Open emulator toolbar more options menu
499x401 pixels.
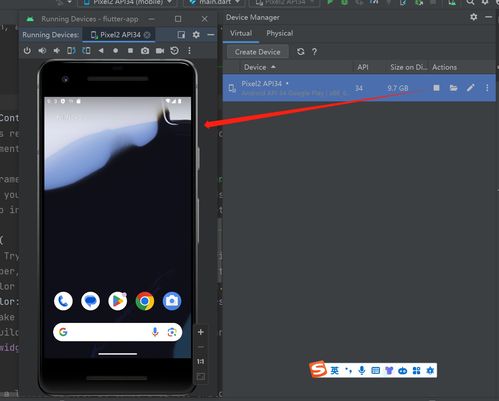tap(189, 51)
